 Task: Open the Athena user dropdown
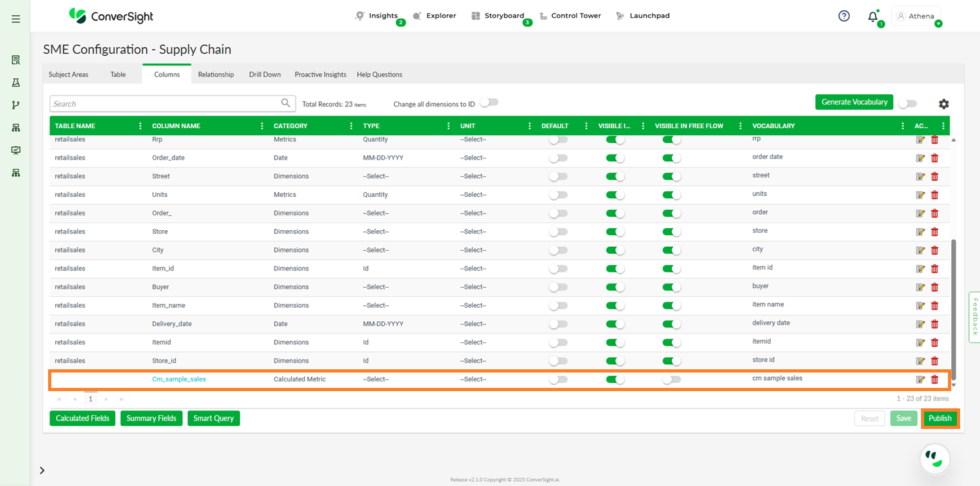point(917,17)
